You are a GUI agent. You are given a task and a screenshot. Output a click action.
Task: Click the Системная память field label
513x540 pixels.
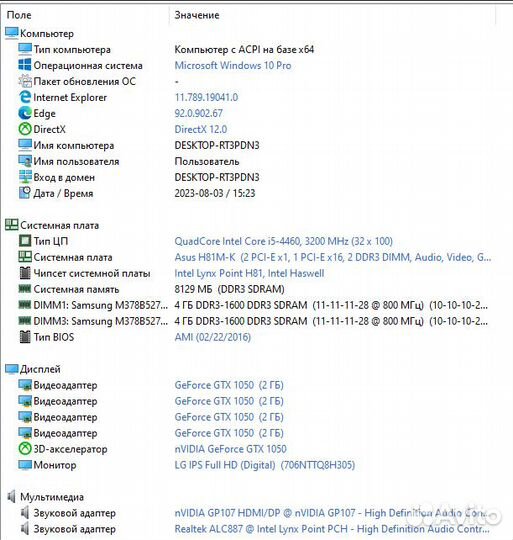[76, 289]
